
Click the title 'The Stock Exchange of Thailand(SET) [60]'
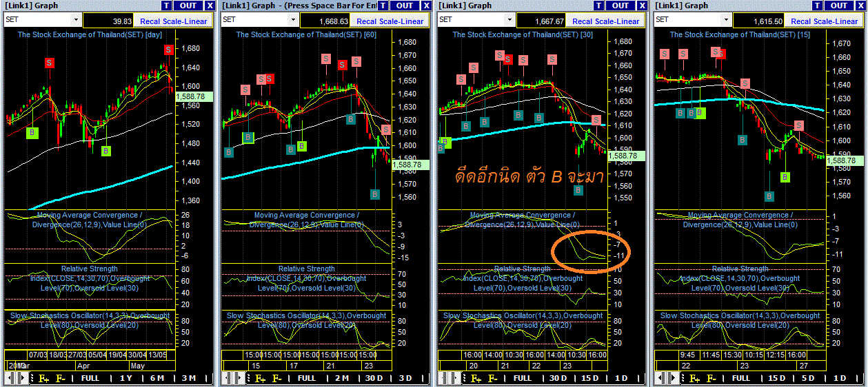click(307, 34)
